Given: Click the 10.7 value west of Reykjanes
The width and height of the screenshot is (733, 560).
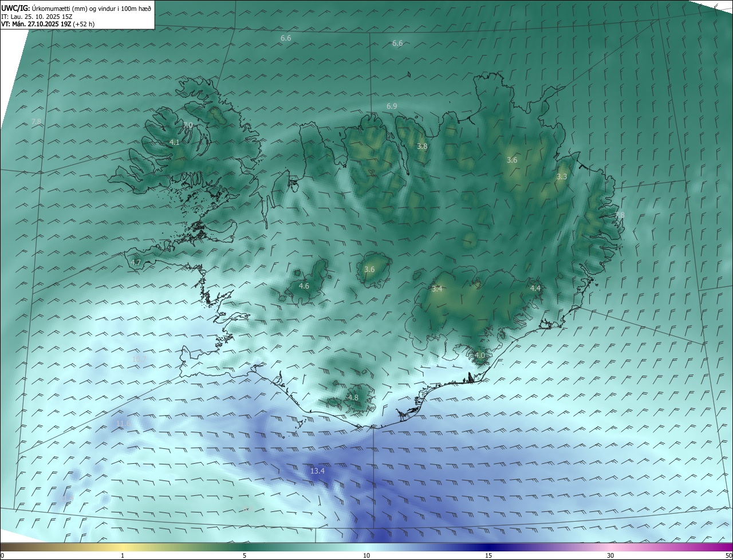Looking at the screenshot, I should click(139, 359).
